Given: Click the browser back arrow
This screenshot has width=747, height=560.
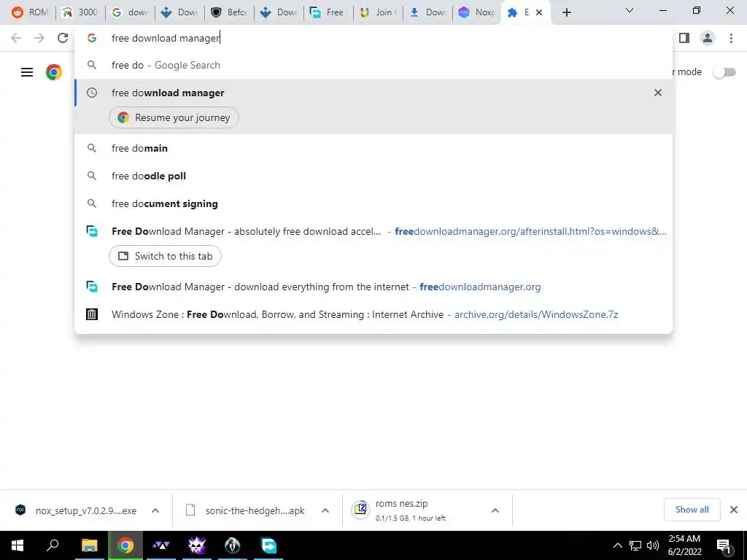Looking at the screenshot, I should pos(16,38).
